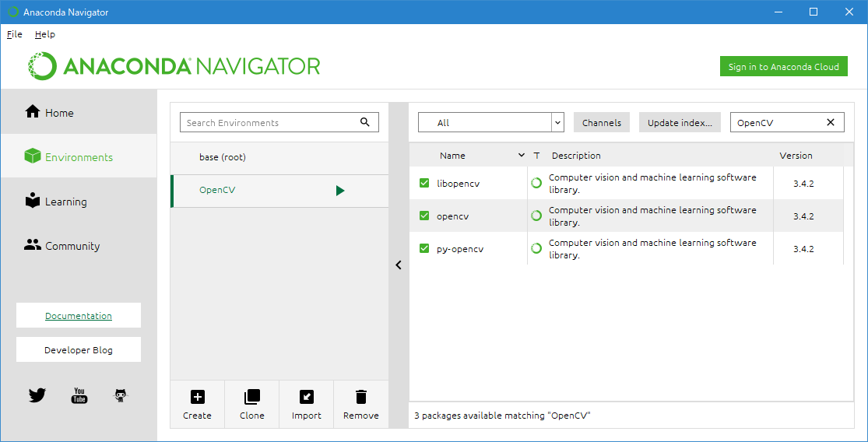Select the base (root) environment
This screenshot has width=868, height=442.
pyautogui.click(x=279, y=158)
